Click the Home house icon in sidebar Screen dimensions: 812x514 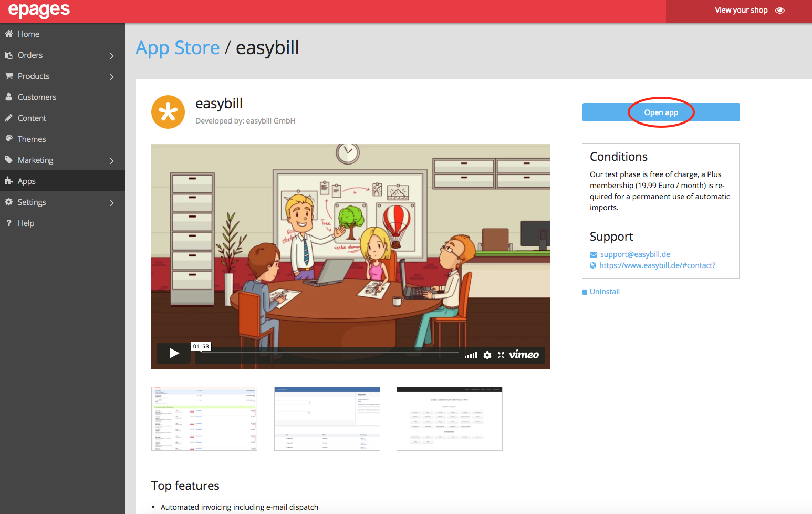coord(8,34)
